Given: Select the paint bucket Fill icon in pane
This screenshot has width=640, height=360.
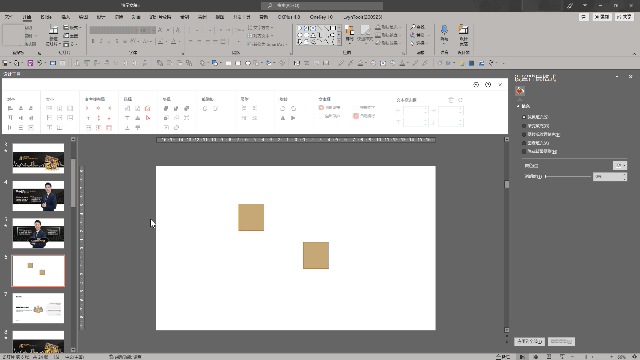Looking at the screenshot, I should coord(520,91).
